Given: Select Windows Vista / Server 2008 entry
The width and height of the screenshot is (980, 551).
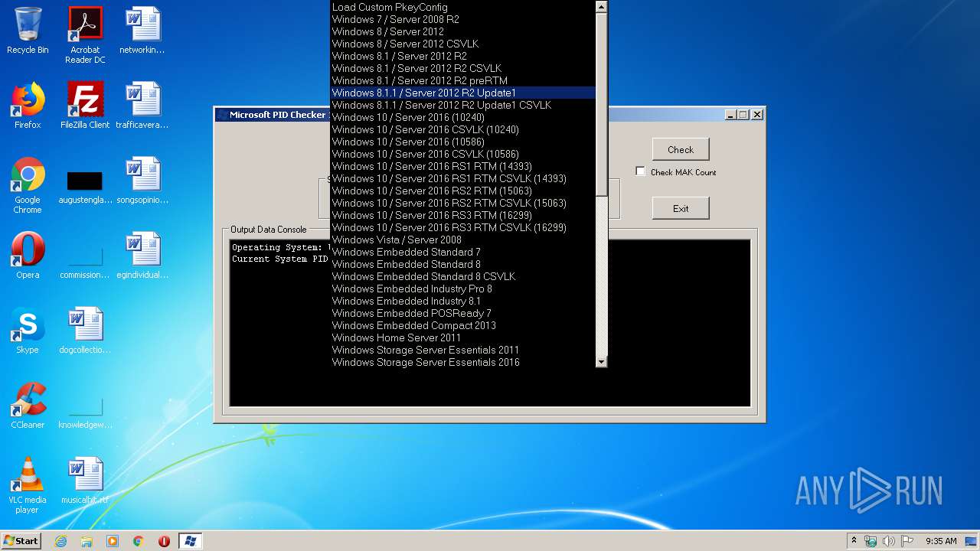Looking at the screenshot, I should click(x=462, y=240).
